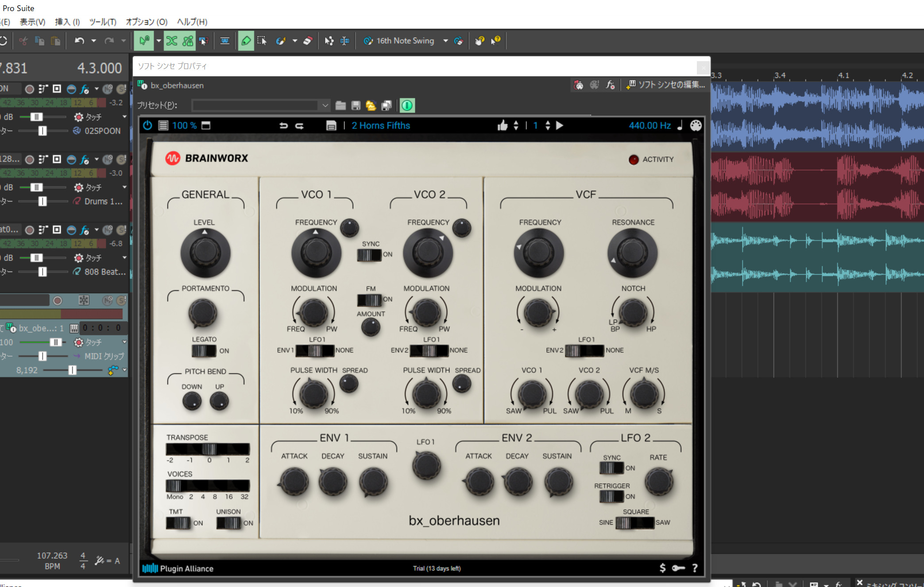
Task: Click the undo button in main toolbar
Action: point(79,41)
